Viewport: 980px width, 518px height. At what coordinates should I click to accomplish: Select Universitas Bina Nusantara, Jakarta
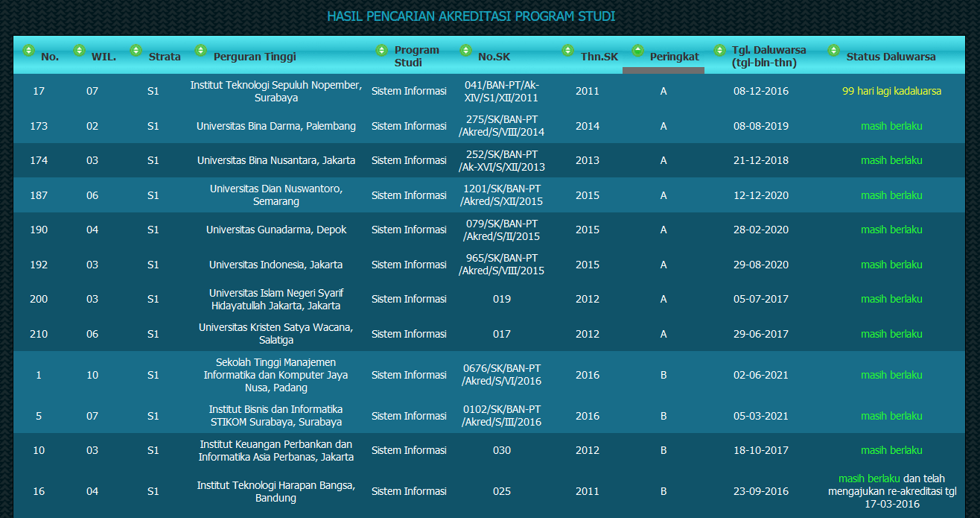click(x=276, y=160)
